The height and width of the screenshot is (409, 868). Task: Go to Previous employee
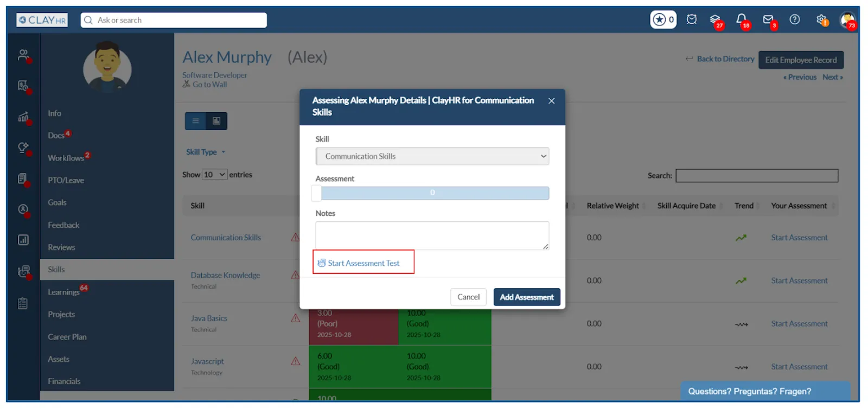tap(800, 77)
